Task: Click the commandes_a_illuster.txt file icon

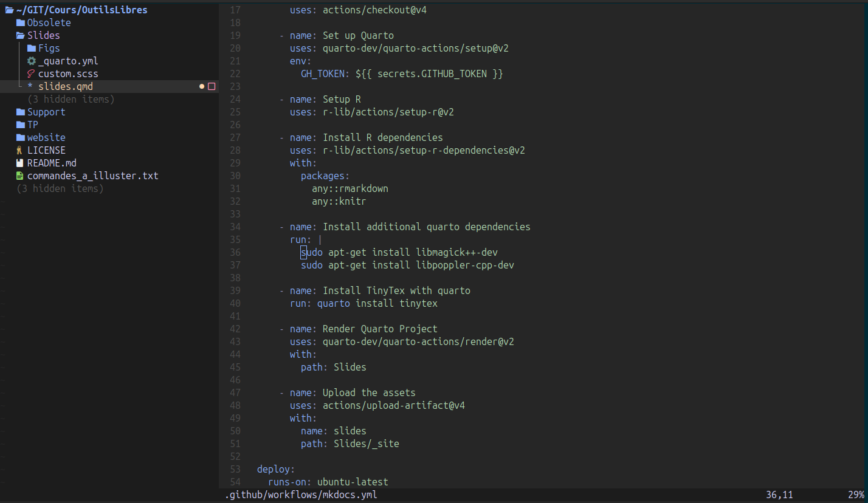Action: tap(20, 176)
